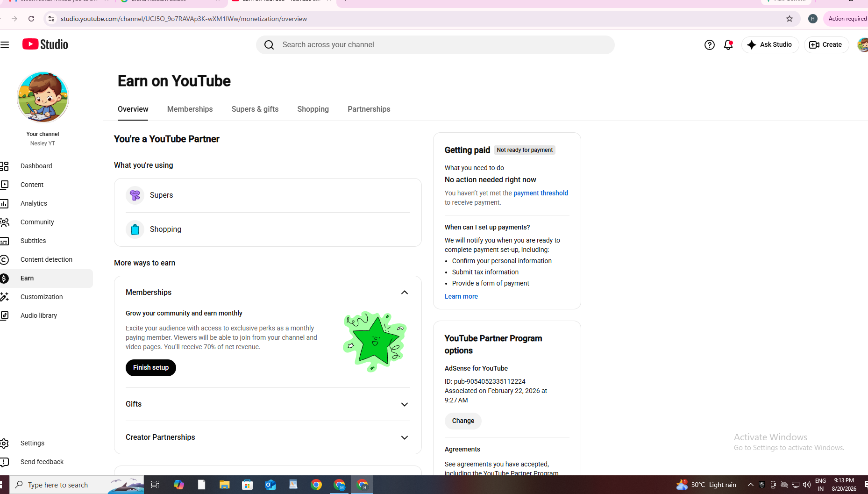This screenshot has height=494, width=868.
Task: Open the Community sidebar item
Action: click(46, 222)
